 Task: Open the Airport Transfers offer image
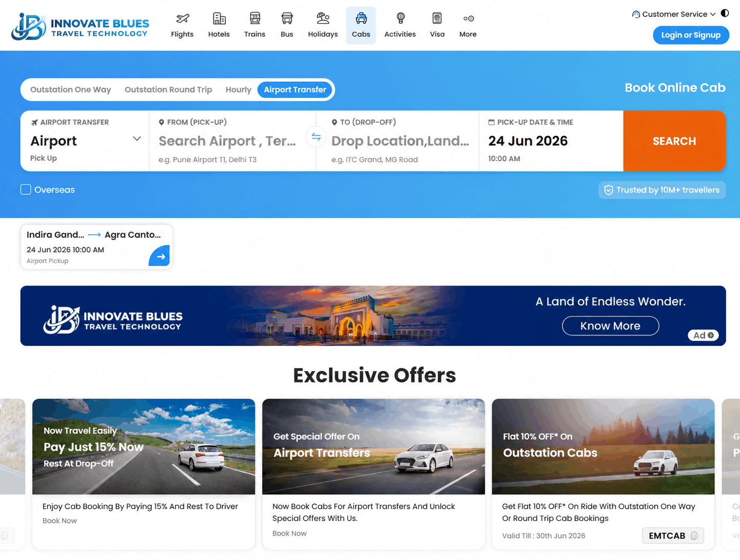(x=374, y=447)
